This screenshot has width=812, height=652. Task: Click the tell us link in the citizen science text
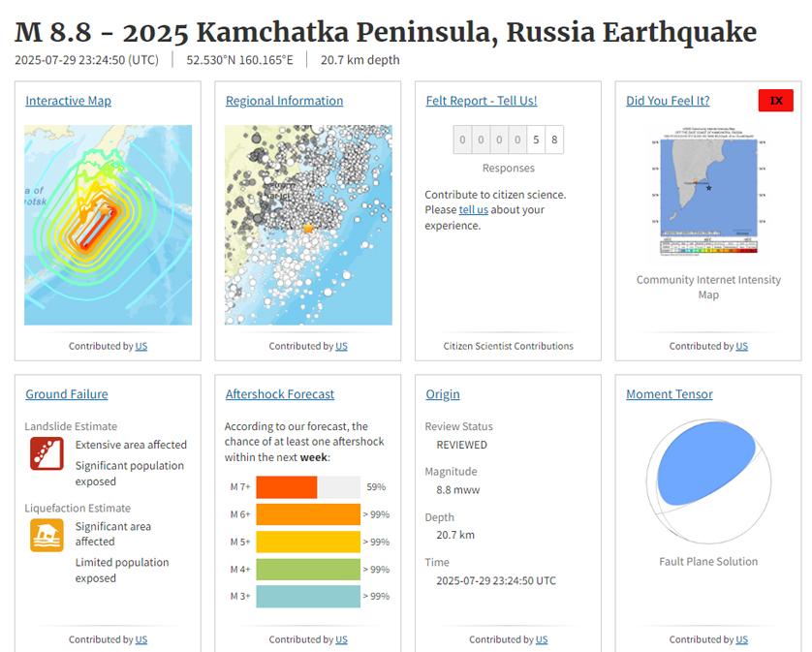pos(473,209)
